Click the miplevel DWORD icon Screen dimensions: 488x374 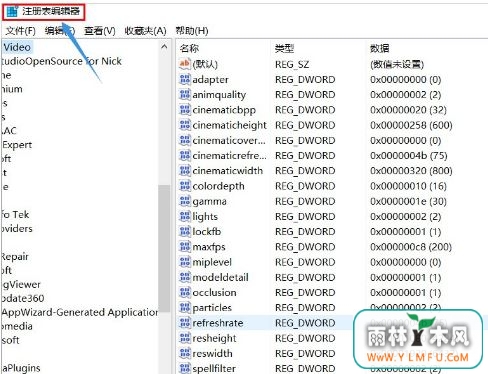[x=185, y=262]
